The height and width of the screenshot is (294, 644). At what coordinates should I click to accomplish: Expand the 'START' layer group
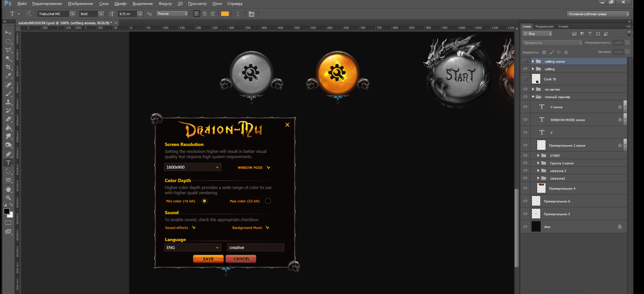click(538, 156)
